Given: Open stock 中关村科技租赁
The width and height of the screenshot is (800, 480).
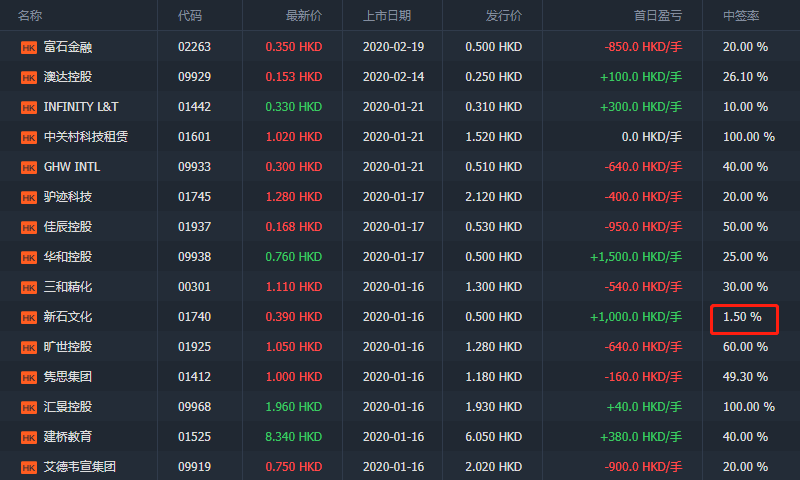Looking at the screenshot, I should tap(86, 137).
